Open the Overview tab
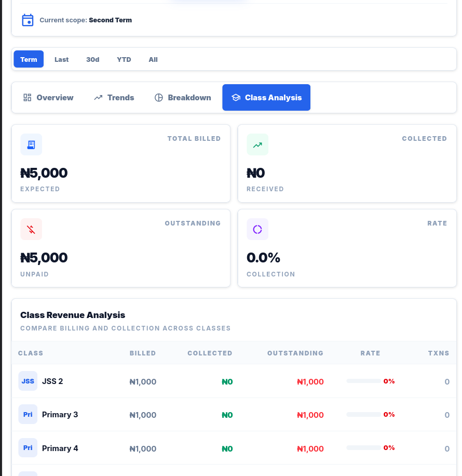This screenshot has height=476, width=462. tap(48, 98)
